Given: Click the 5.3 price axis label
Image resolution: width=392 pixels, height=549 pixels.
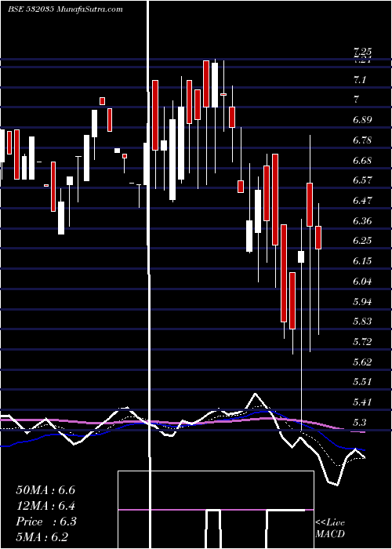Looking at the screenshot, I should click(x=359, y=422).
